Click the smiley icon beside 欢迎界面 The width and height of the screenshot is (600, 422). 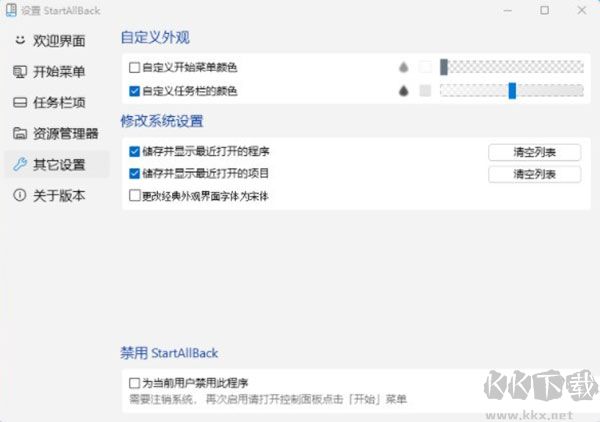(20, 41)
